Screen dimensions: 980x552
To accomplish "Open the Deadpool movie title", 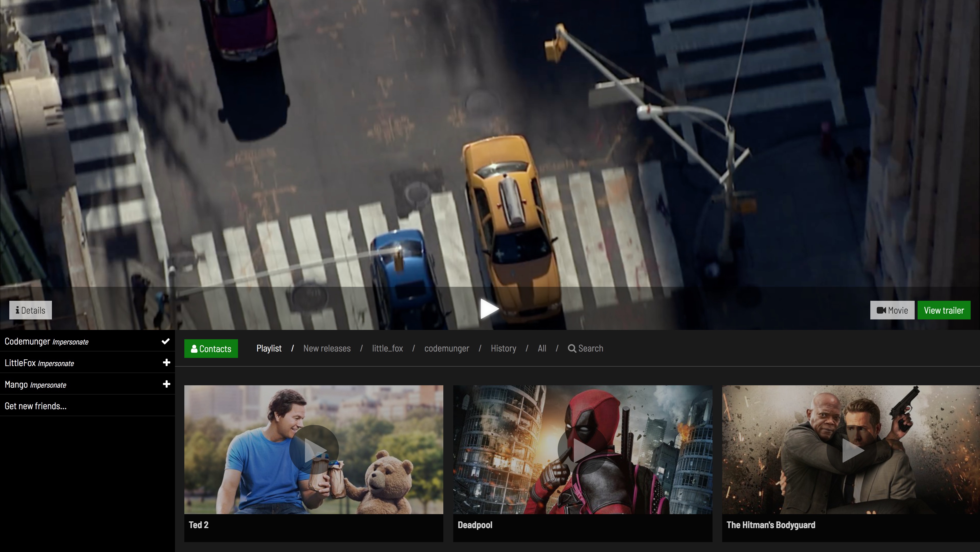I will [x=475, y=525].
